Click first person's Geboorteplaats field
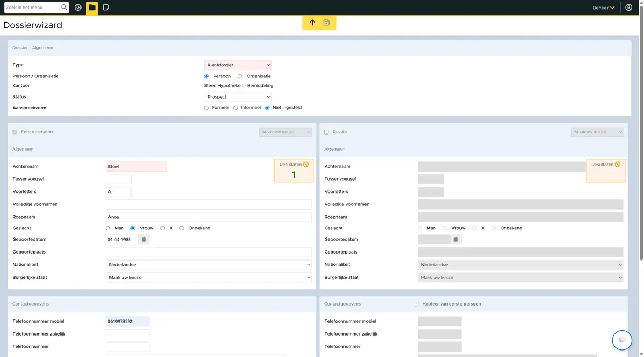 (209, 252)
